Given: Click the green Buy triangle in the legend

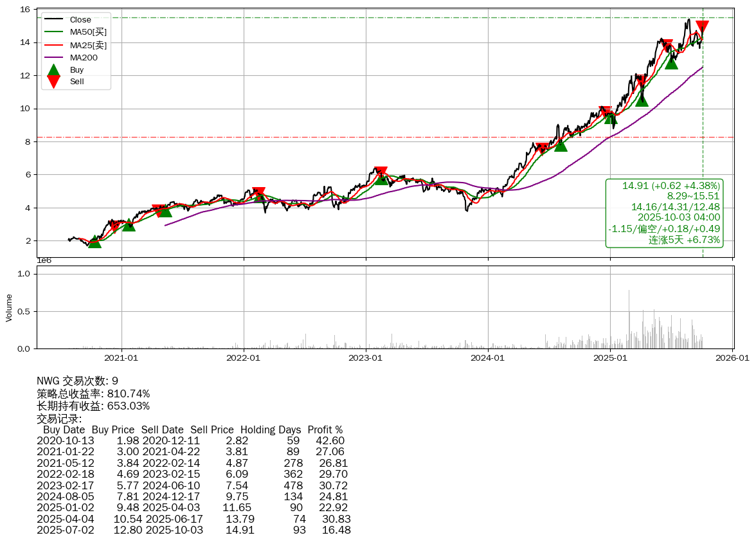Looking at the screenshot, I should point(54,69).
